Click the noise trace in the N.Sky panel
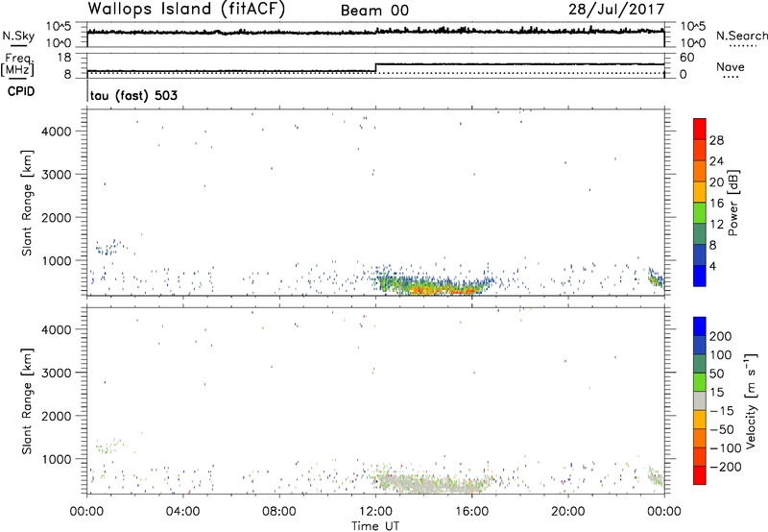768x532 pixels. coord(375,32)
